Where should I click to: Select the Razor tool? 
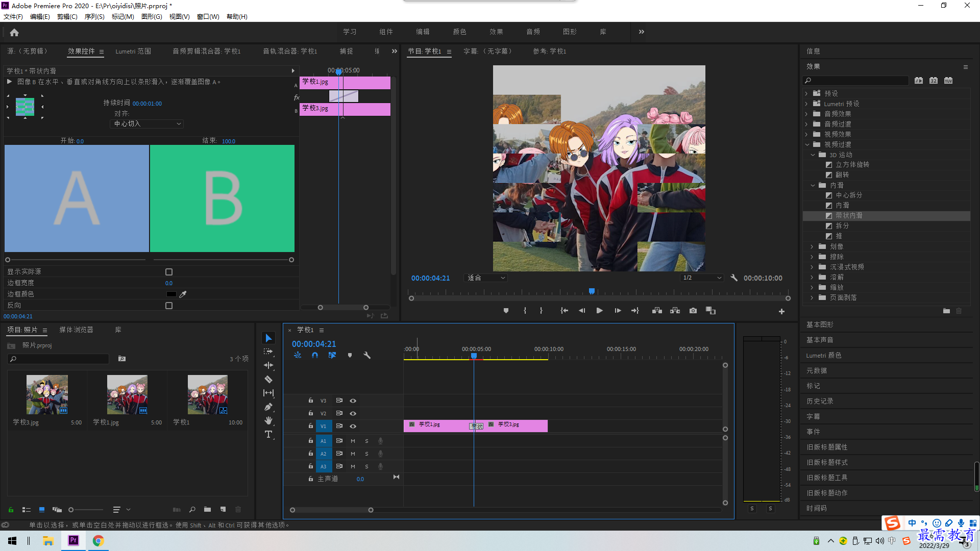click(268, 379)
